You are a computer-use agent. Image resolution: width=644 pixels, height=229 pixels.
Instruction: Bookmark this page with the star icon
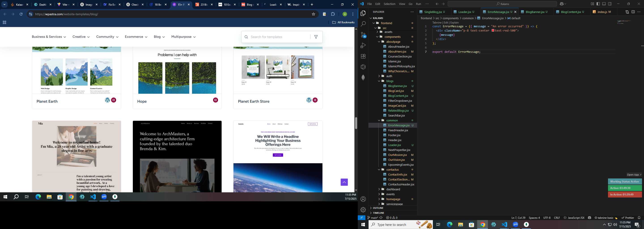click(x=313, y=14)
